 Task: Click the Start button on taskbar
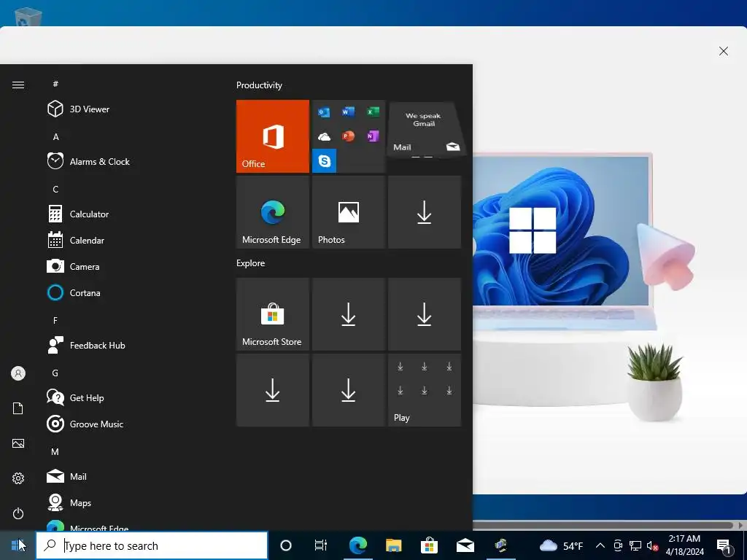[18, 545]
